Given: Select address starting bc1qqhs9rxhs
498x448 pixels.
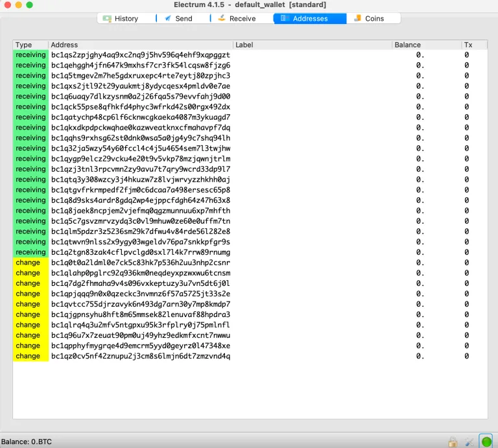Looking at the screenshot, I should pyautogui.click(x=141, y=138).
